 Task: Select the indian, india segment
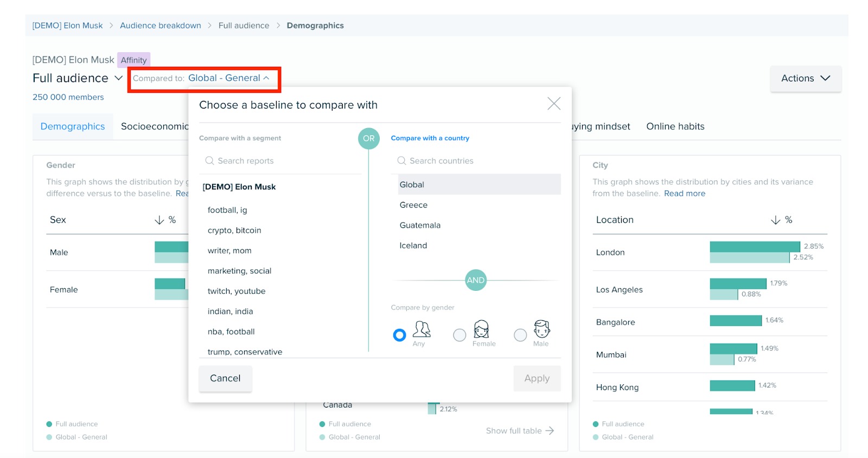pyautogui.click(x=230, y=311)
